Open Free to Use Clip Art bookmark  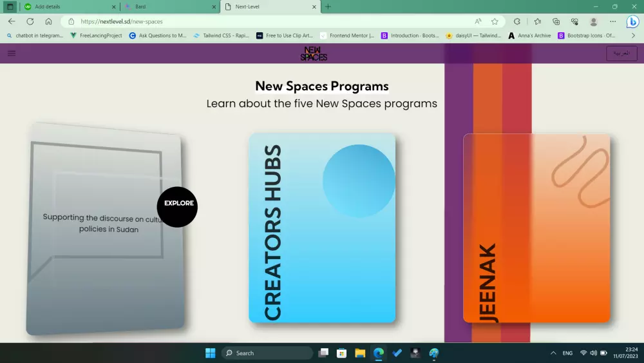coord(285,35)
